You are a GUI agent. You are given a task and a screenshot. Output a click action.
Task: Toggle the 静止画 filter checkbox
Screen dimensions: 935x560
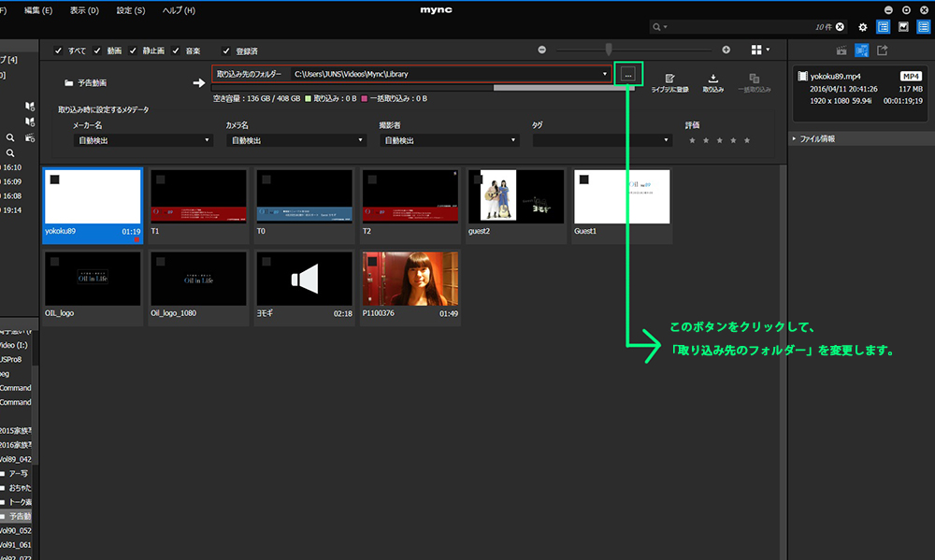point(133,50)
